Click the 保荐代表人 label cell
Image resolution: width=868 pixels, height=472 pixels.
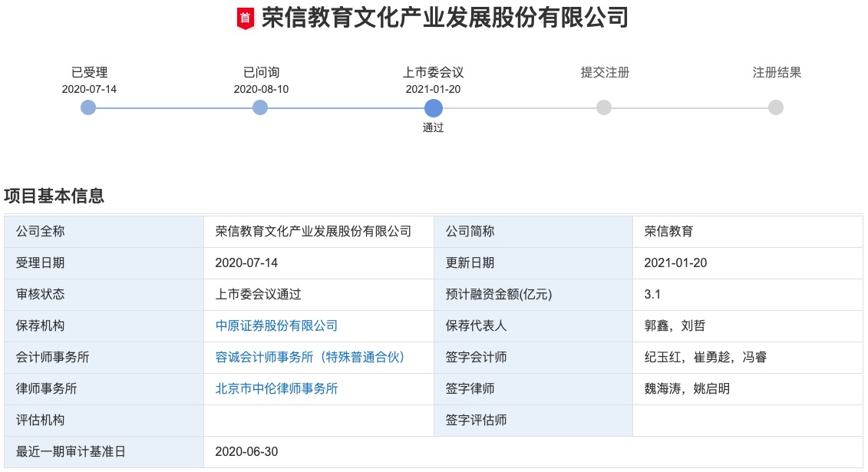[x=533, y=325]
